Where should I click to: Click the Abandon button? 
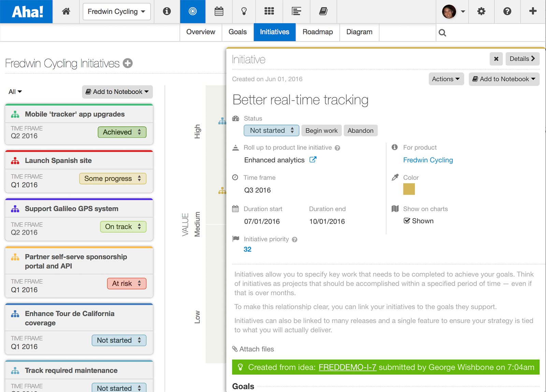coord(361,131)
